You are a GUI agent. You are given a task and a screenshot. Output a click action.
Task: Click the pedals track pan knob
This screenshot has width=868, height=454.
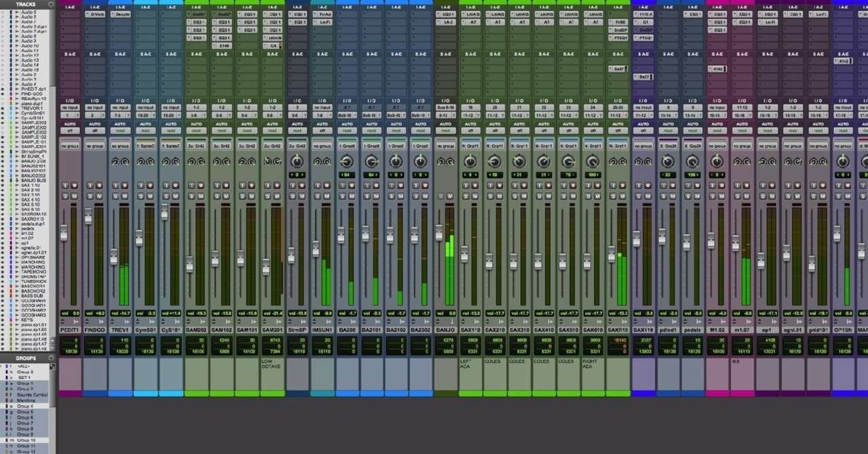[692, 161]
